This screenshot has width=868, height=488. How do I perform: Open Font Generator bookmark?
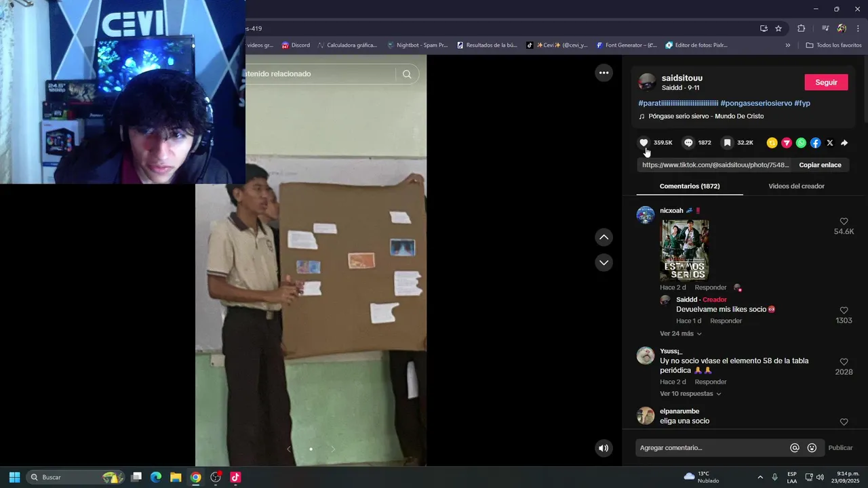tap(627, 45)
